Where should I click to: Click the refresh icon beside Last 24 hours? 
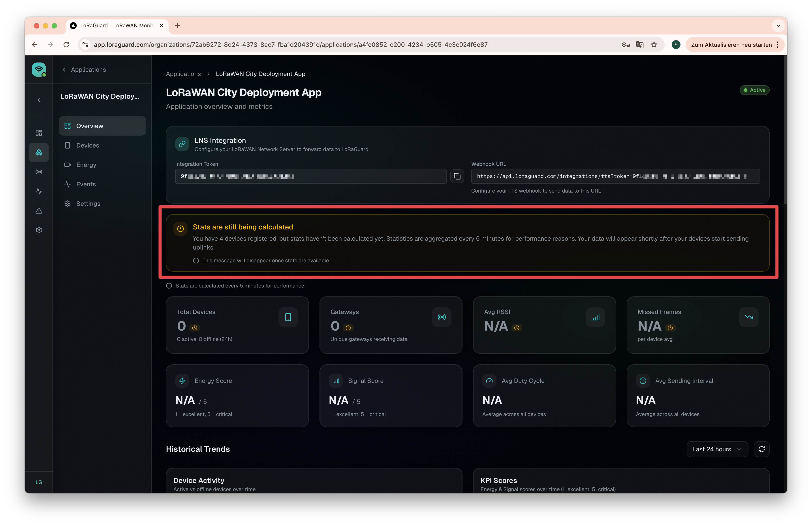click(x=761, y=449)
